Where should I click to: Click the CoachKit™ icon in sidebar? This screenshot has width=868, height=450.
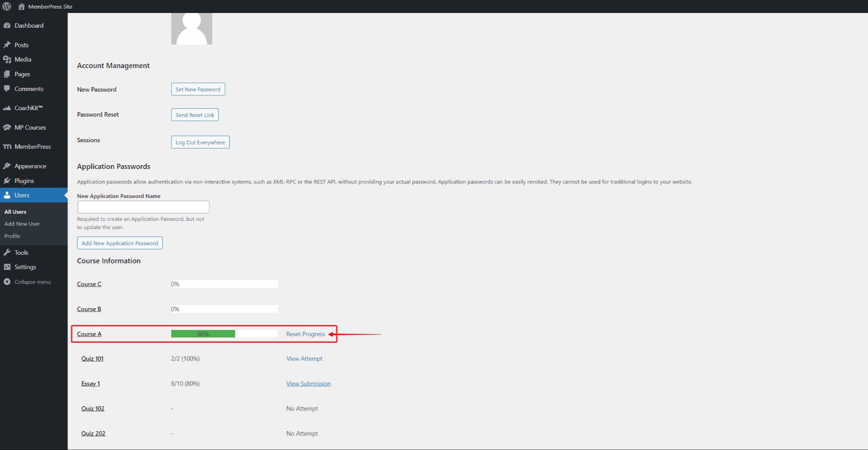[x=8, y=107]
